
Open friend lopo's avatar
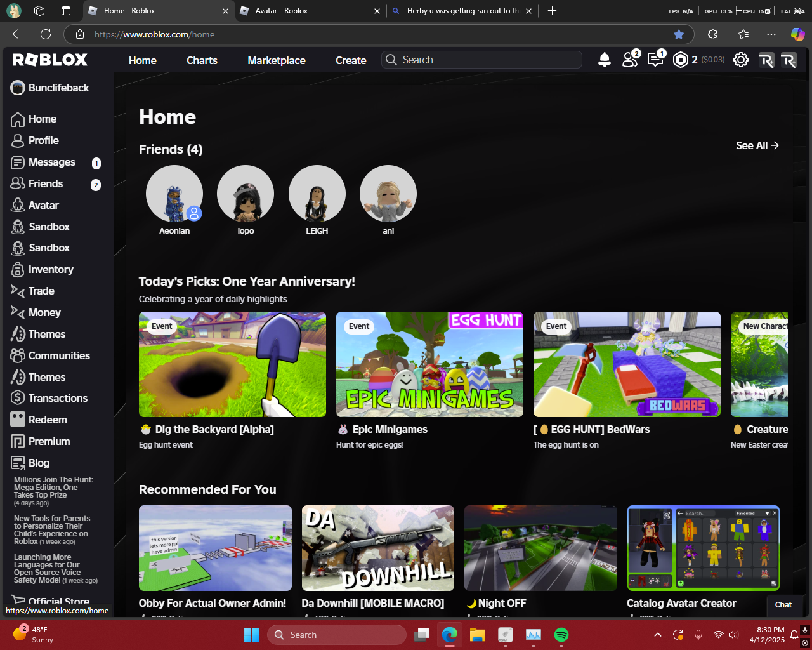(246, 194)
